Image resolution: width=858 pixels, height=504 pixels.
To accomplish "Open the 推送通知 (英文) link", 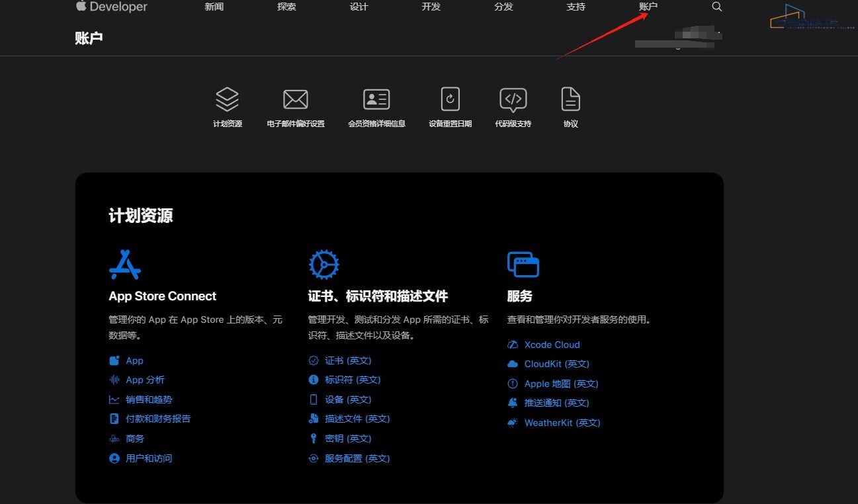I will point(556,403).
